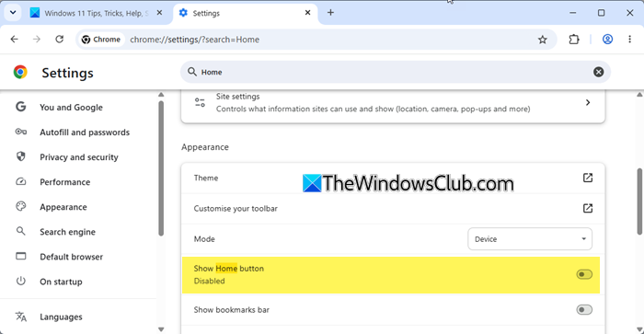Viewport: 644px width, 334px height.
Task: Click sidebar scrollbar up arrow
Action: [161, 95]
